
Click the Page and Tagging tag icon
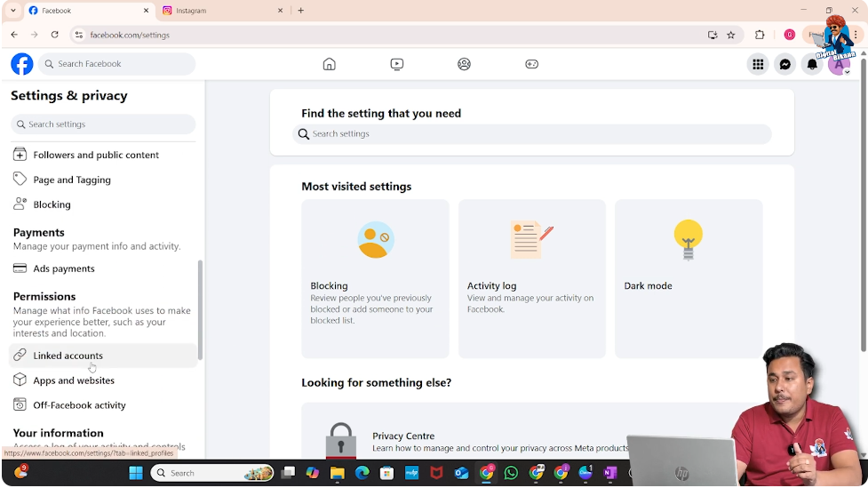tap(20, 179)
